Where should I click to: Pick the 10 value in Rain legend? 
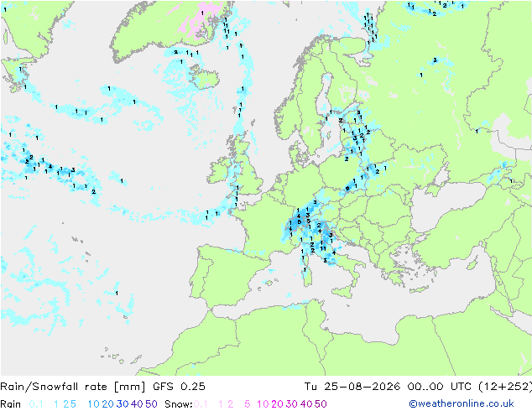pos(93,404)
